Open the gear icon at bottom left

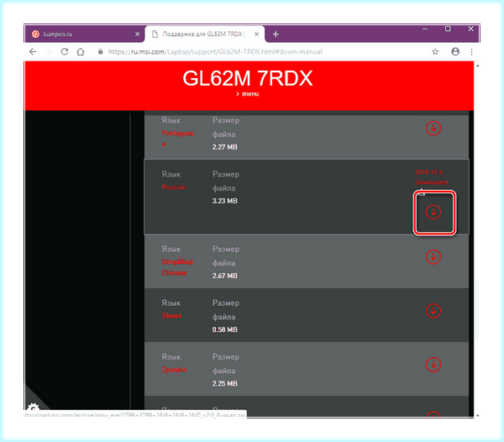point(33,407)
